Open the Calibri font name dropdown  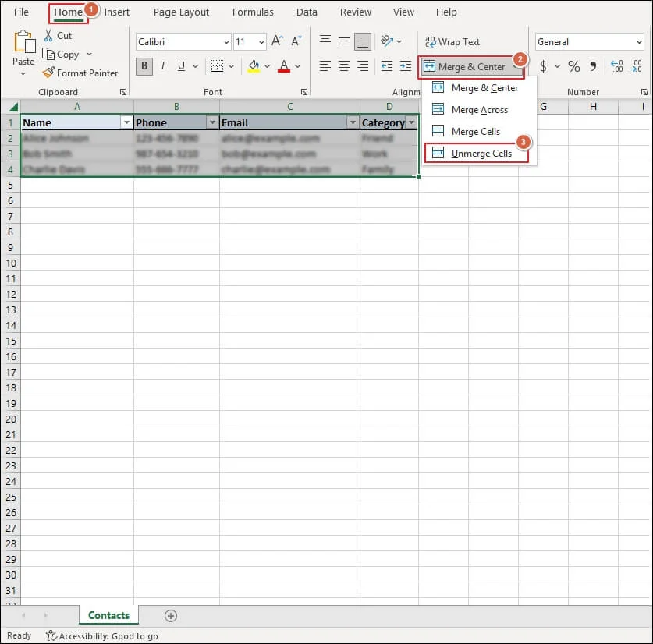point(226,42)
